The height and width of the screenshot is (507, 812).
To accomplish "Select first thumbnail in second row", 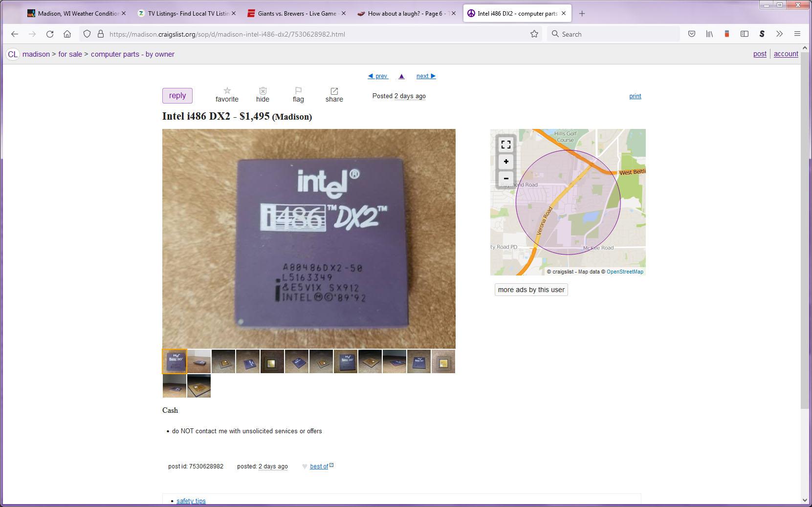I will point(175,386).
